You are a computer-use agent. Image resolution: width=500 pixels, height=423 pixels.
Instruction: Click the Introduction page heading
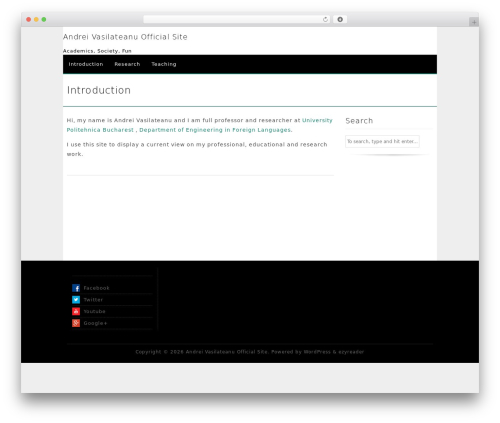click(99, 90)
